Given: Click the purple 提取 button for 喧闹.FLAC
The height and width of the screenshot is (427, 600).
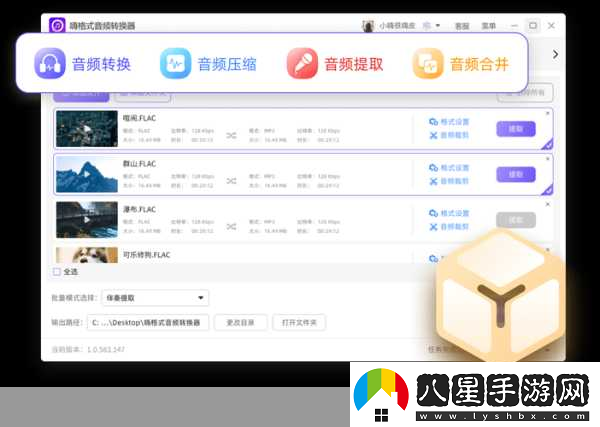Looking at the screenshot, I should (516, 129).
